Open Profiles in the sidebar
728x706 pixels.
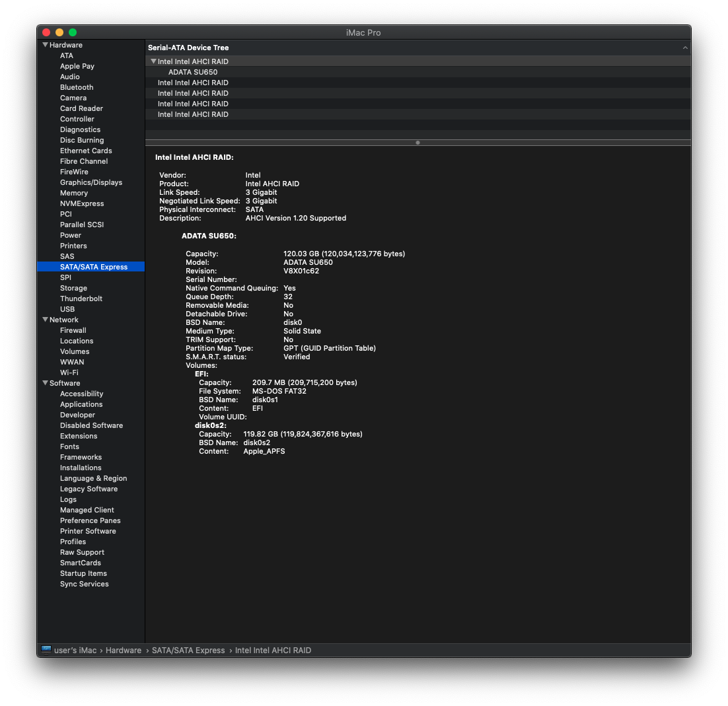[x=73, y=542]
